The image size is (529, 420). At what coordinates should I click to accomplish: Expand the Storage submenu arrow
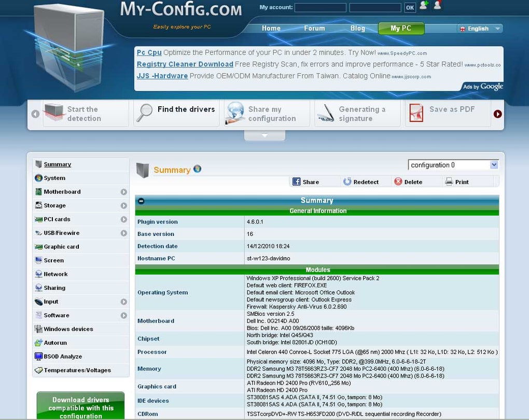click(x=124, y=205)
